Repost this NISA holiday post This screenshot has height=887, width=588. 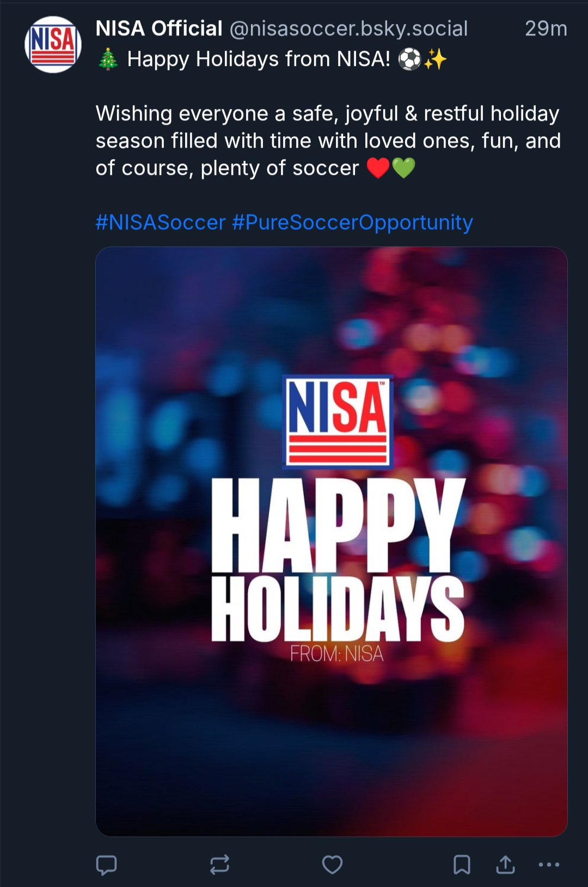220,865
